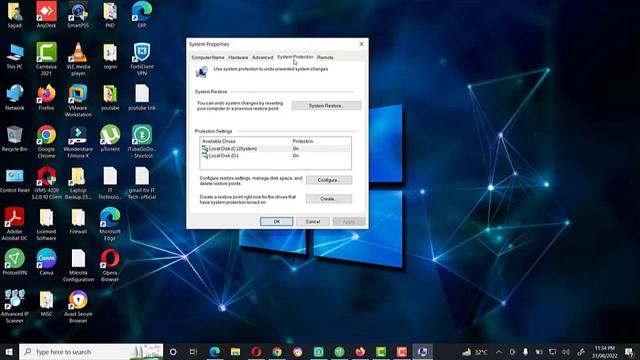The image size is (640, 360).
Task: Click the System Restore button
Action: pos(327,106)
